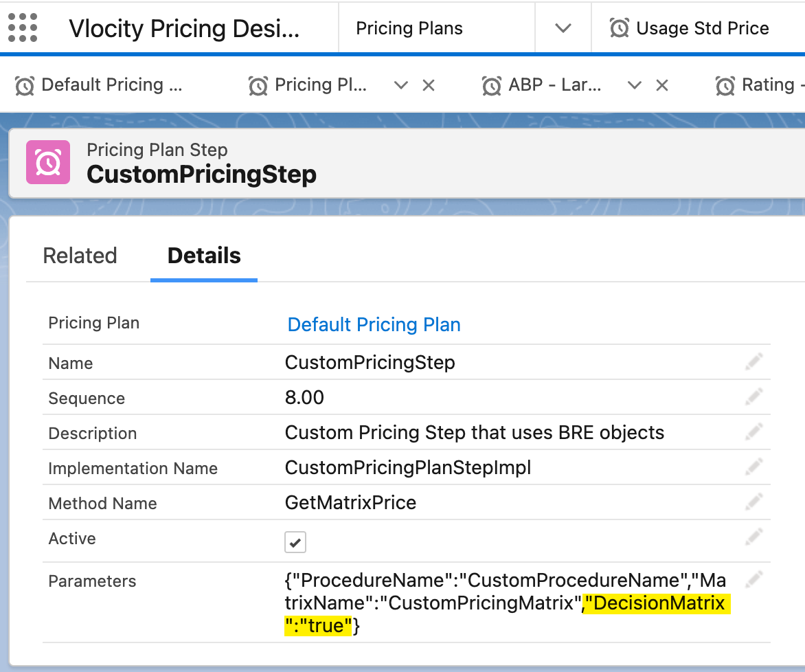Viewport: 805px width, 672px height.
Task: Click the Name value CustomPricingStep
Action: 370,362
